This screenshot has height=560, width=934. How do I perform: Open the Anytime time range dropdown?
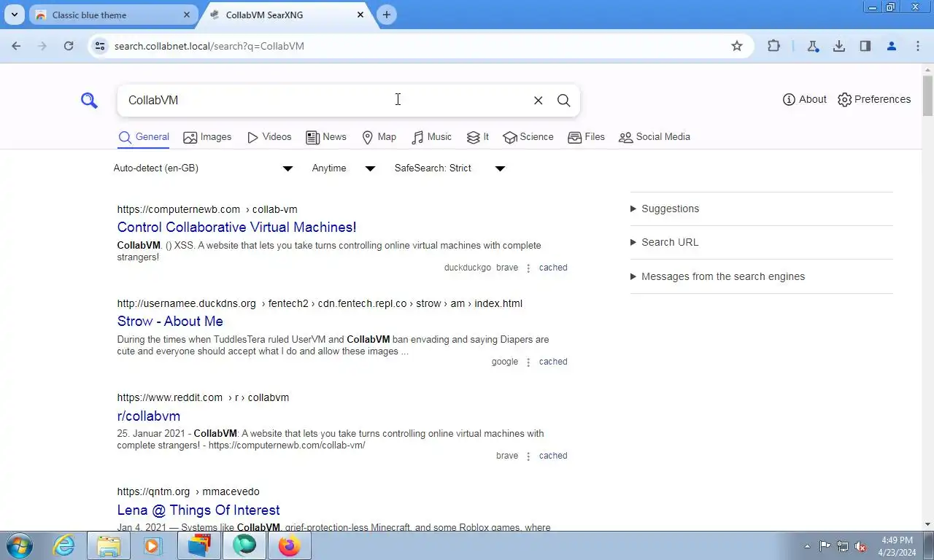[x=343, y=168]
